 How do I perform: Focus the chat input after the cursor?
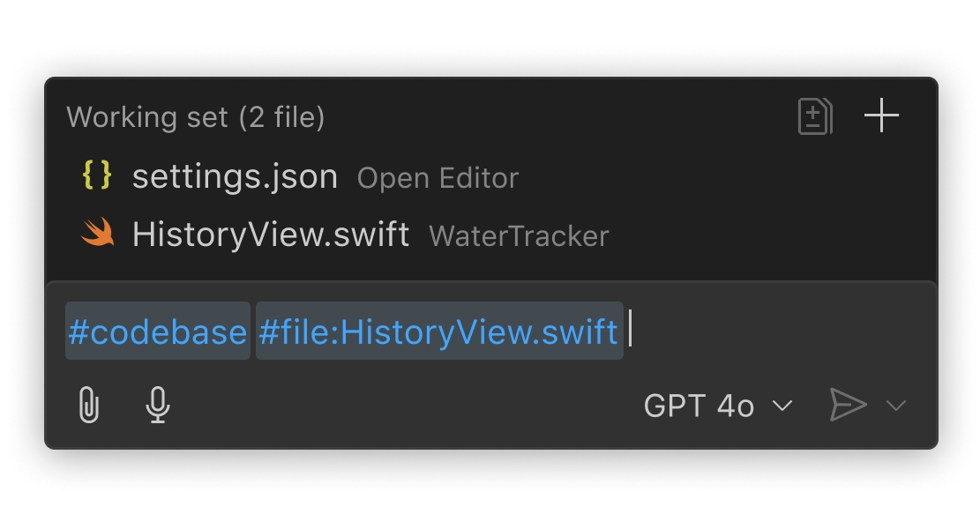(782, 330)
